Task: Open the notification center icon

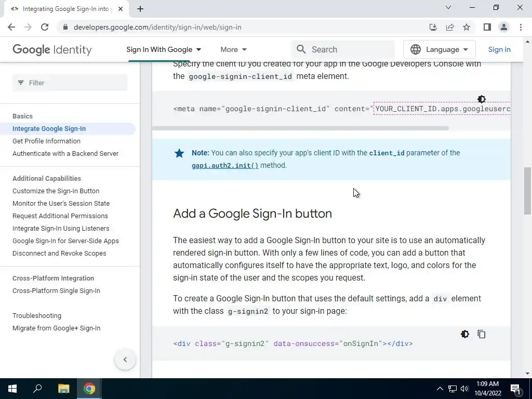Action: point(516,389)
